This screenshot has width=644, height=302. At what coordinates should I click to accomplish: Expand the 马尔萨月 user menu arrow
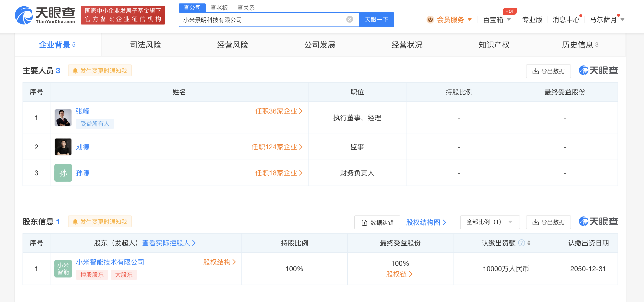click(622, 20)
